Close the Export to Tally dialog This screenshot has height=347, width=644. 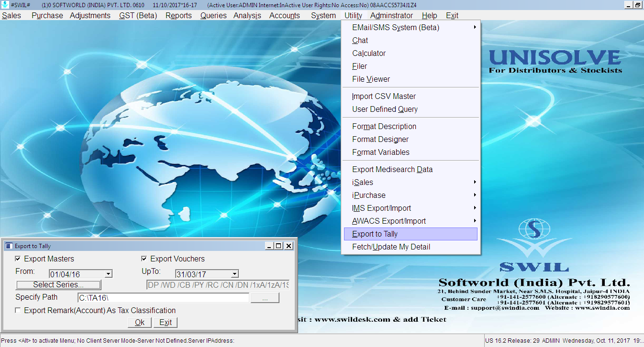point(289,246)
